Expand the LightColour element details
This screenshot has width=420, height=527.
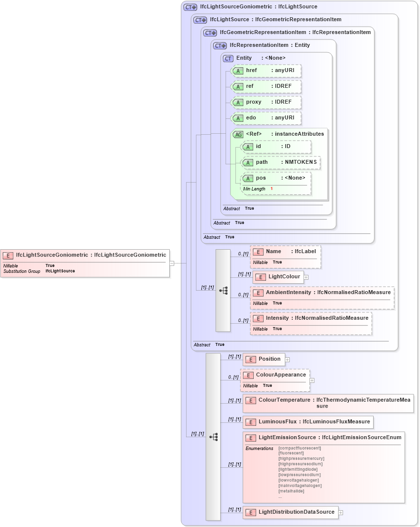pyautogui.click(x=306, y=277)
